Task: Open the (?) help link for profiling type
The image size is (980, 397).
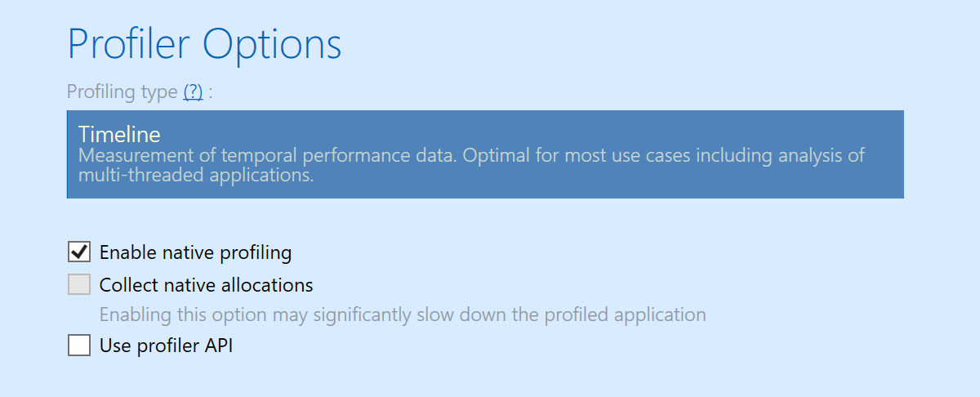Action: (193, 91)
